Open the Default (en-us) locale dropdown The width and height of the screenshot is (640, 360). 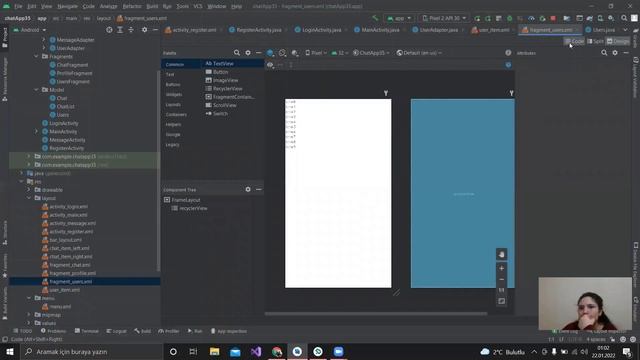[419, 53]
